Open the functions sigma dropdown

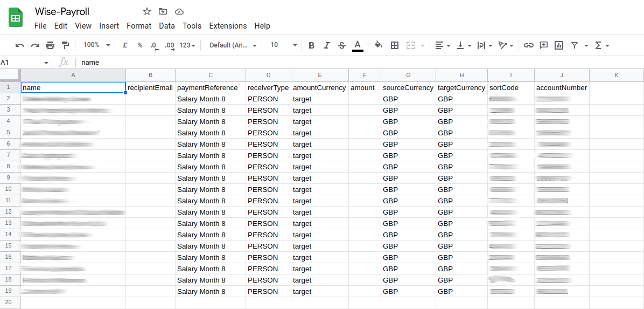[601, 45]
